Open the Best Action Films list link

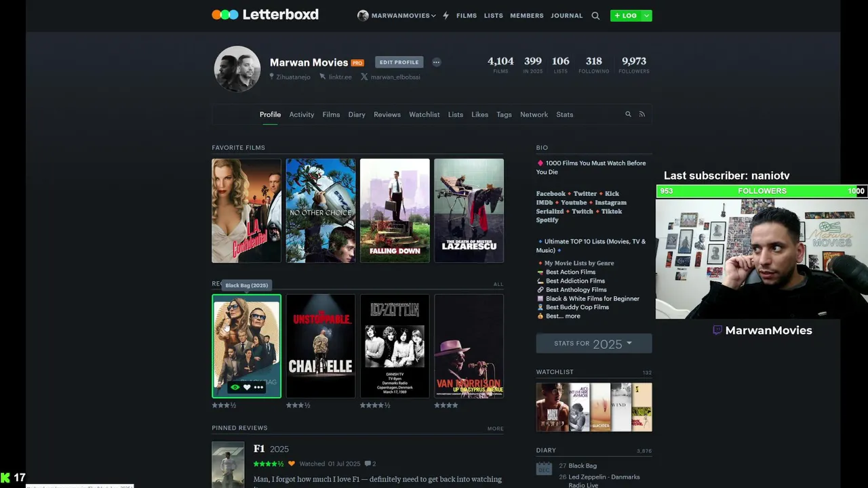570,272
